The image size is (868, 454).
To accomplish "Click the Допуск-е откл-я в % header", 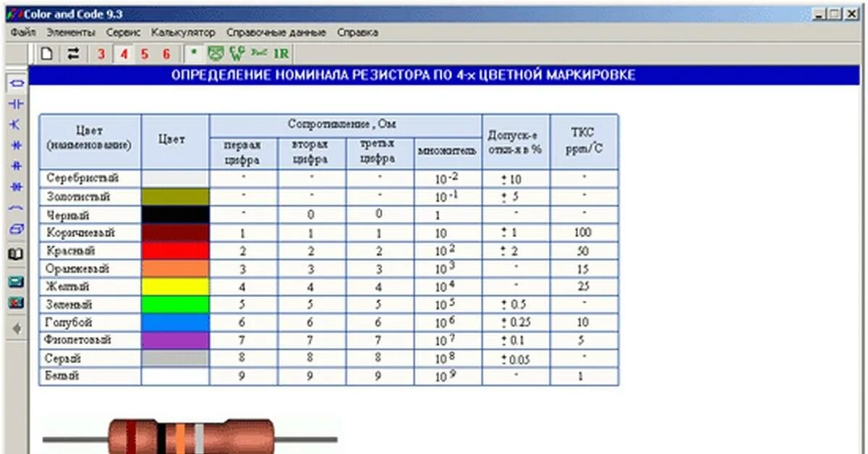I will tap(516, 141).
